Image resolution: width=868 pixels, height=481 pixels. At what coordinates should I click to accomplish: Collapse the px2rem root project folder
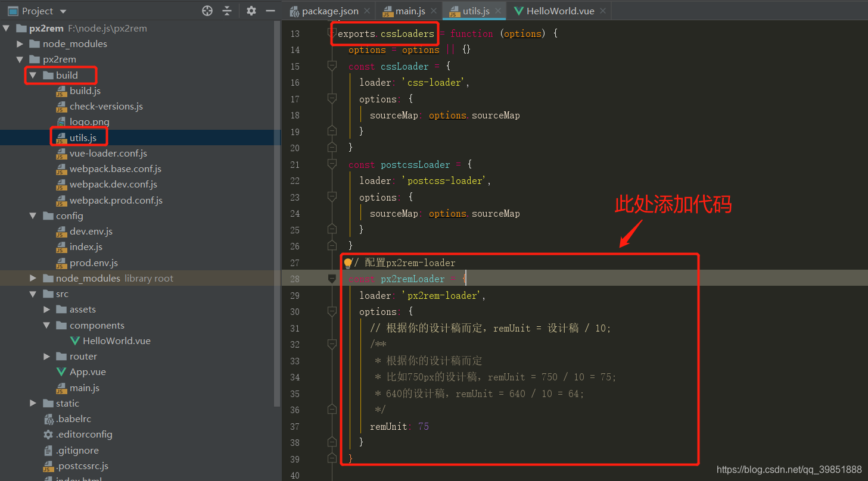pos(7,28)
